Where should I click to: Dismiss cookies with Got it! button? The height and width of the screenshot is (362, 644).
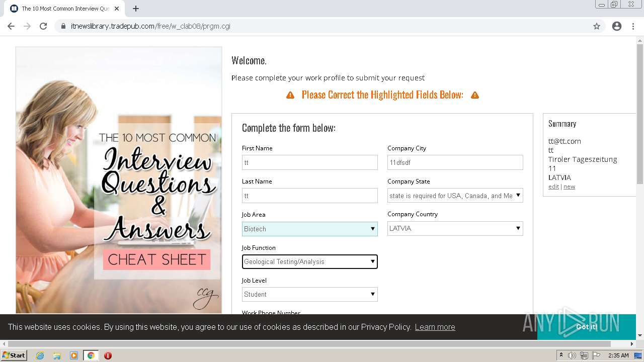click(587, 327)
